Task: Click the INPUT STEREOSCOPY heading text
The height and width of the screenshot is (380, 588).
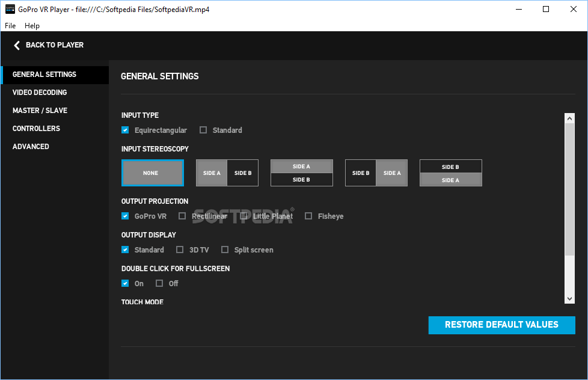Action: coord(155,149)
